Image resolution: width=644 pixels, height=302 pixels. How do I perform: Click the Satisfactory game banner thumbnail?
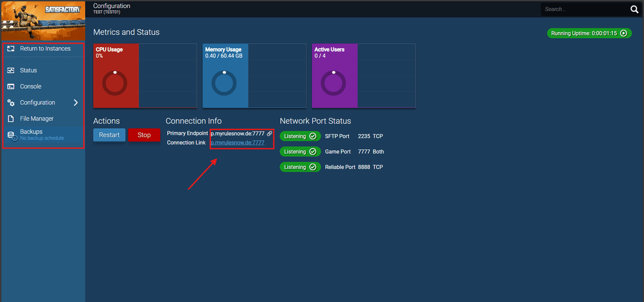coord(42,20)
